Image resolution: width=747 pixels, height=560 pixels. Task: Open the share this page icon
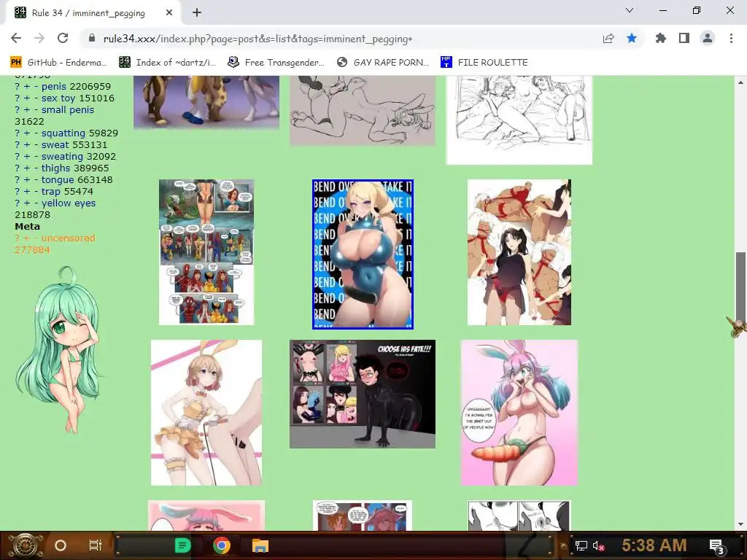[x=608, y=39]
